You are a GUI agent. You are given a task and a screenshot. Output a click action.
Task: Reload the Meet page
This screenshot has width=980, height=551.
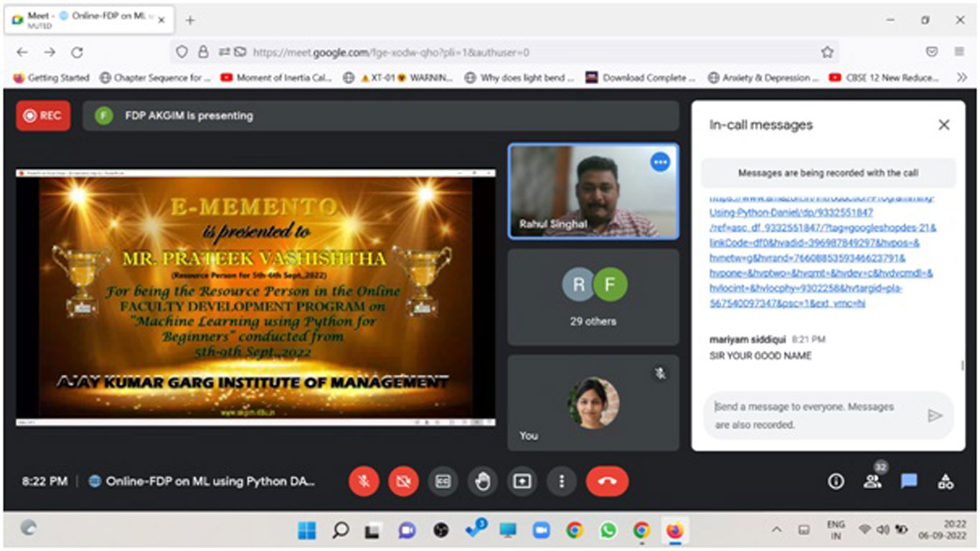tap(77, 52)
